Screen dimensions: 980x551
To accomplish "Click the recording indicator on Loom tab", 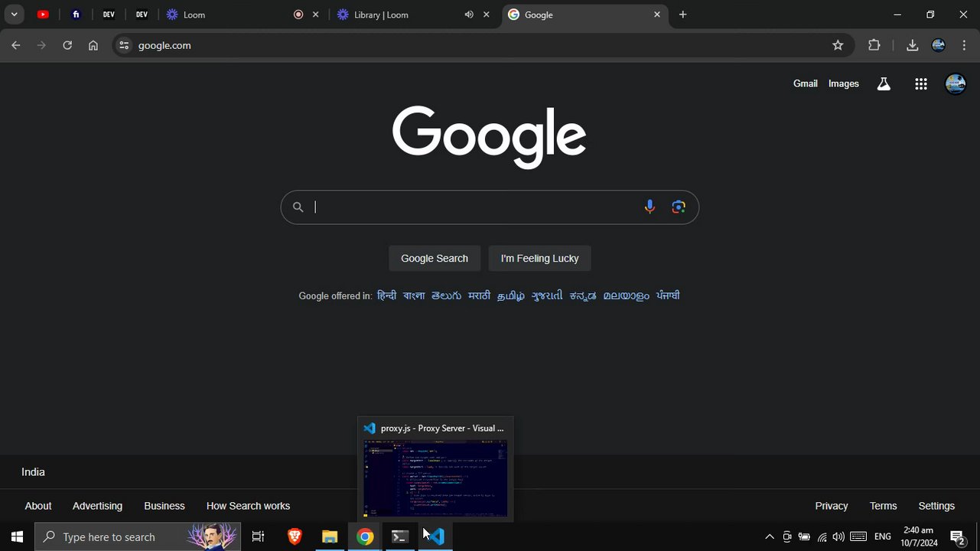I will [298, 15].
